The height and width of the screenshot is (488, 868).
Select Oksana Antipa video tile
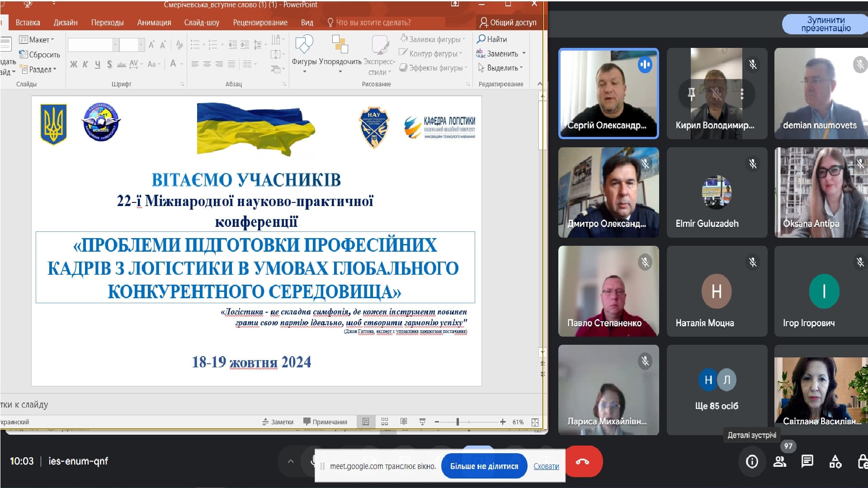click(821, 192)
